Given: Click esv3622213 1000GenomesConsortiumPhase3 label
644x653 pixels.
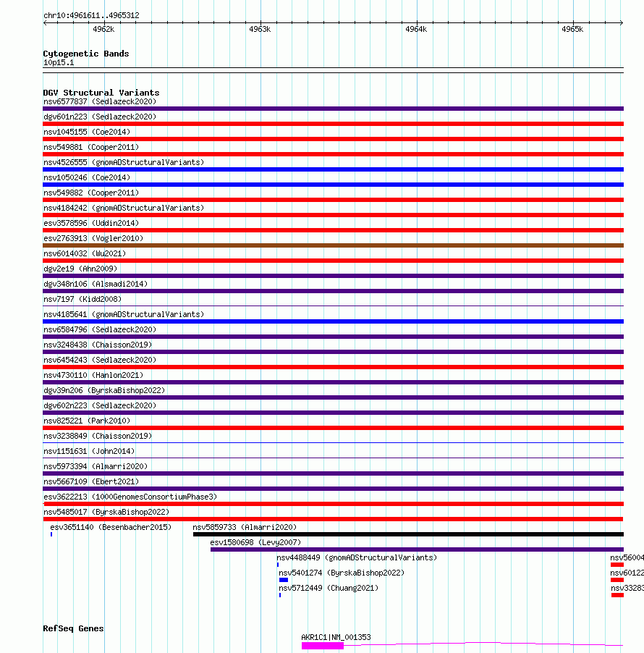Looking at the screenshot, I should click(130, 497).
